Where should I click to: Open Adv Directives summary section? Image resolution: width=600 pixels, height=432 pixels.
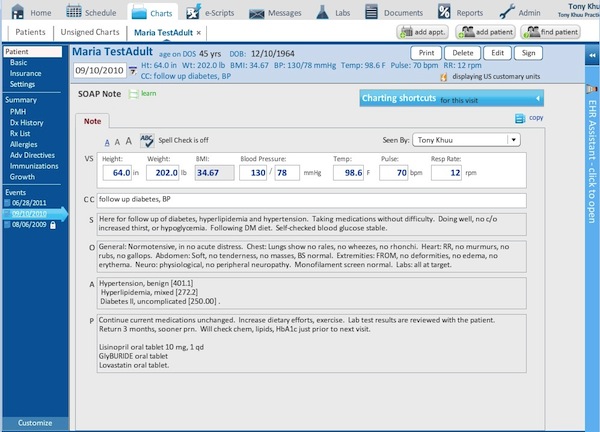(32, 155)
